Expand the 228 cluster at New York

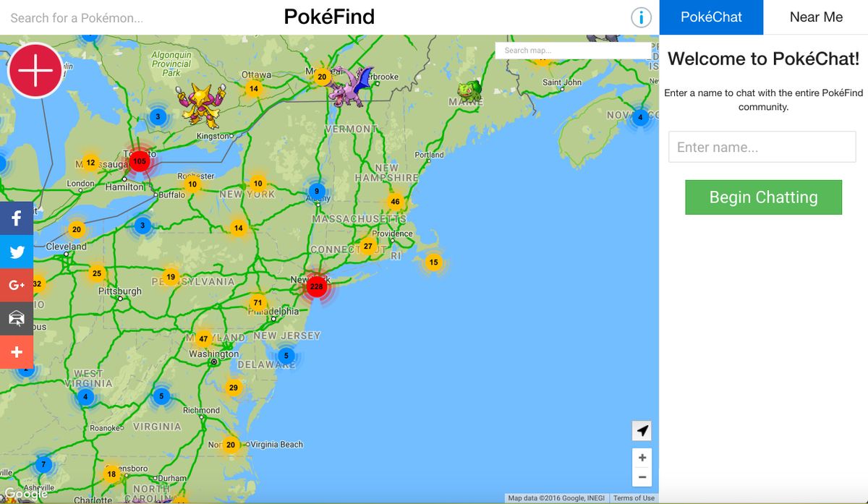316,286
